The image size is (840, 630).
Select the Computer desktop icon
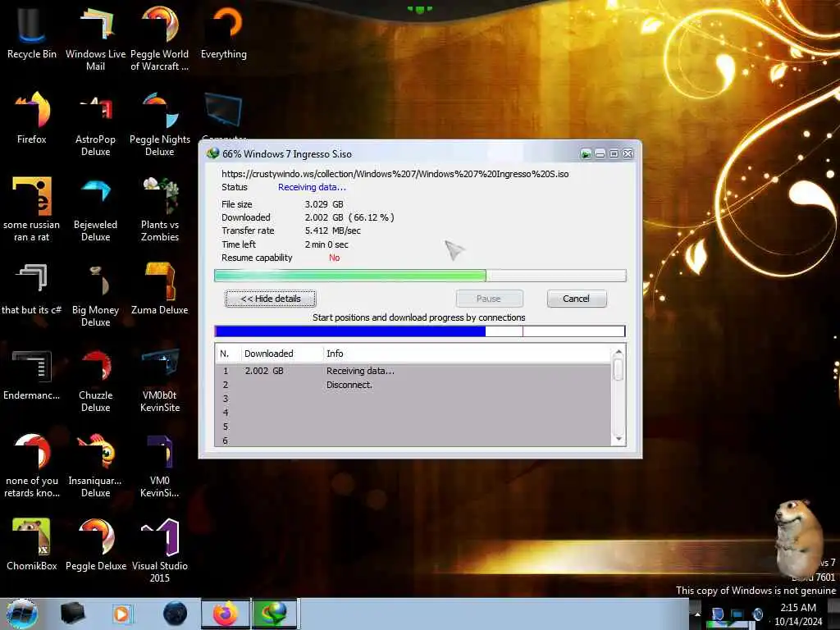click(224, 113)
